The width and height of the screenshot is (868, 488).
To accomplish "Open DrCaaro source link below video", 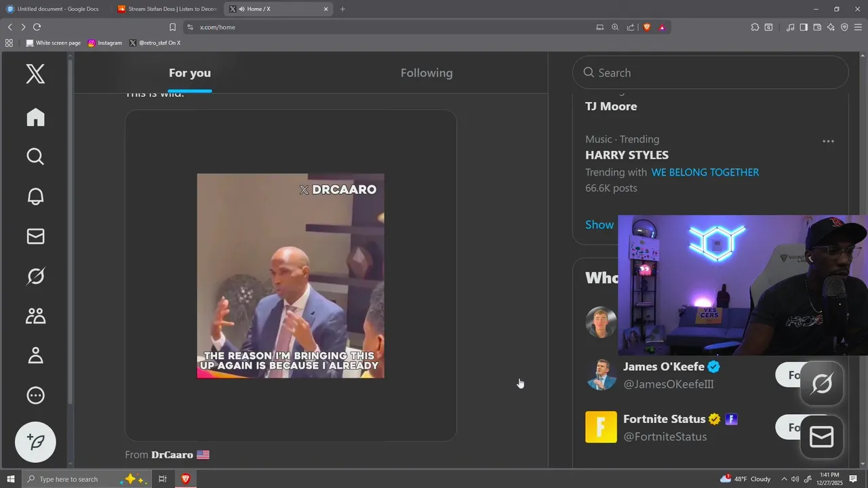I will pos(172,455).
